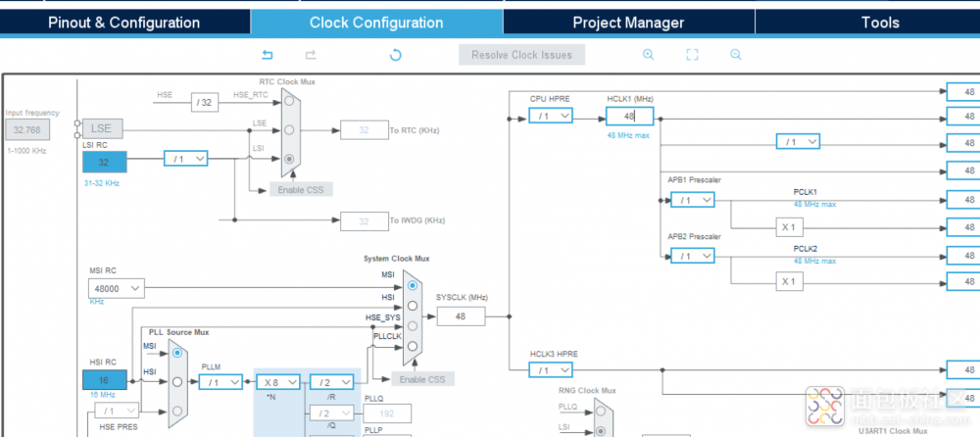Select HSE_RTC in RTC Clock Mux

(x=289, y=99)
